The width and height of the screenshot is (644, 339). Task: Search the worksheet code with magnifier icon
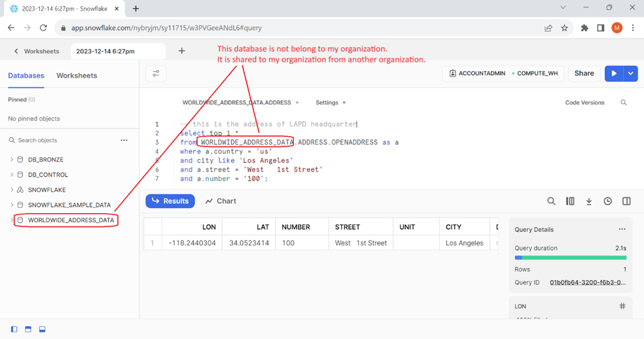624,103
